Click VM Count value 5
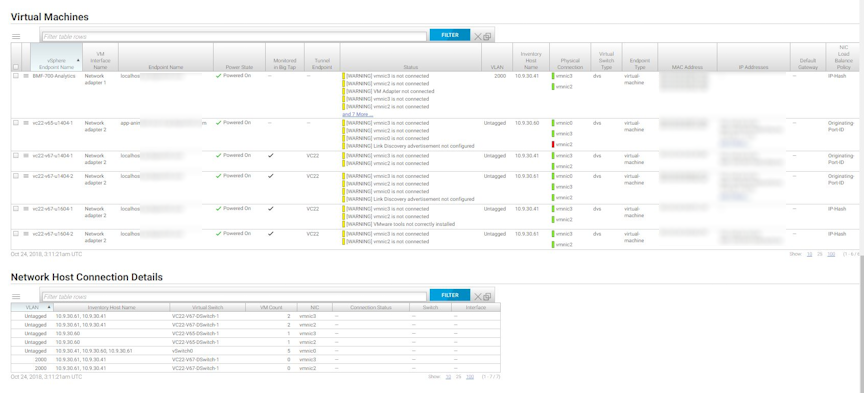The height and width of the screenshot is (393, 864). click(288, 351)
